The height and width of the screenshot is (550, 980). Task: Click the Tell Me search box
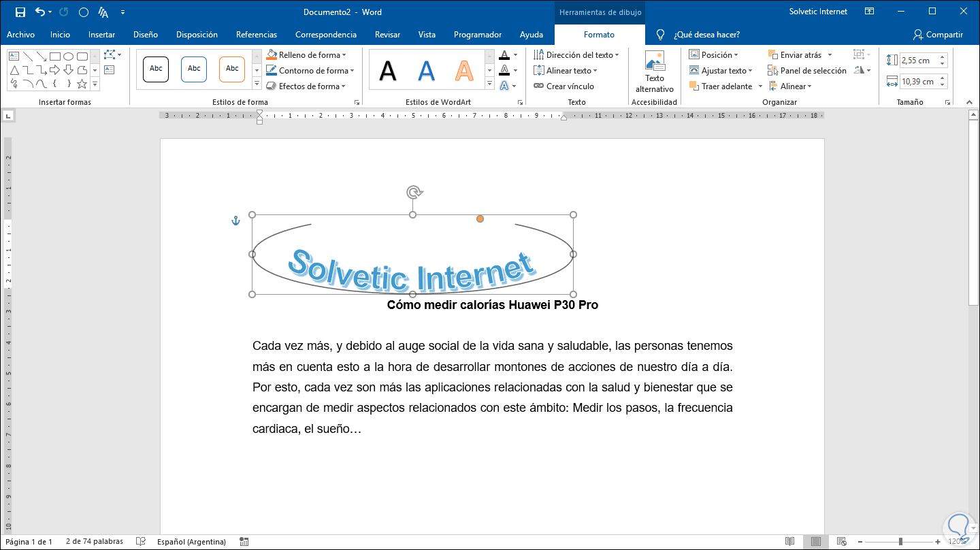(x=706, y=35)
